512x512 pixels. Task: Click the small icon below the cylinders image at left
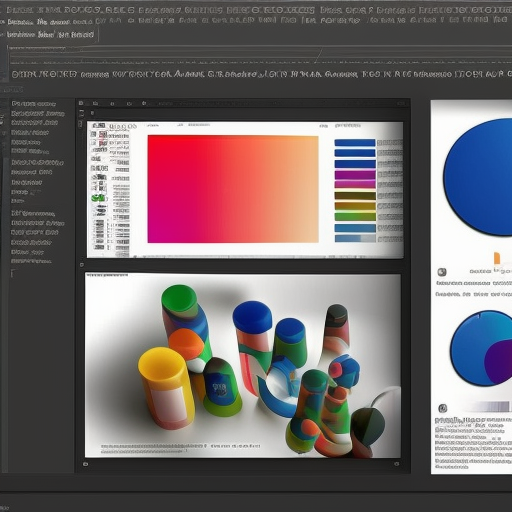[86, 464]
